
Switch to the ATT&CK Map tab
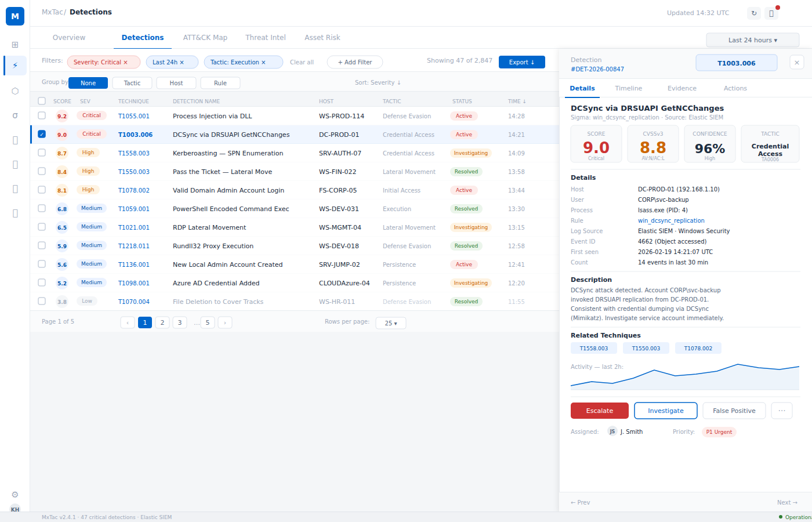(x=205, y=37)
